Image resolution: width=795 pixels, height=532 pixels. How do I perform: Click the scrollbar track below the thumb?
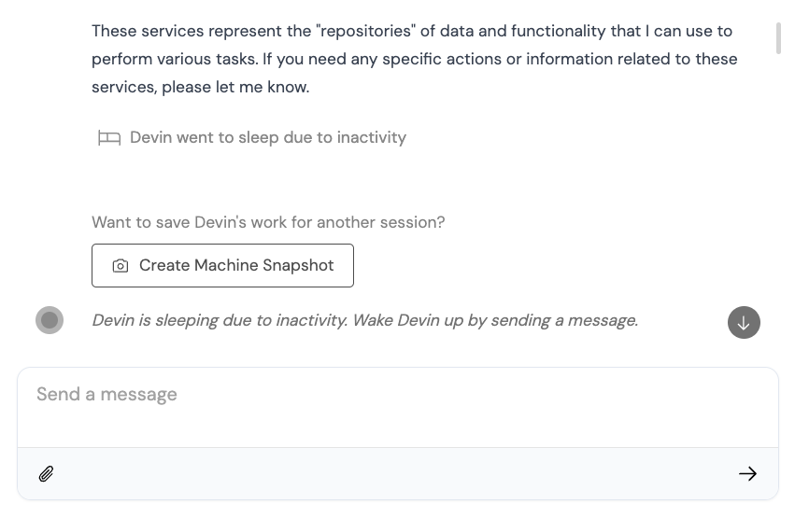click(778, 203)
